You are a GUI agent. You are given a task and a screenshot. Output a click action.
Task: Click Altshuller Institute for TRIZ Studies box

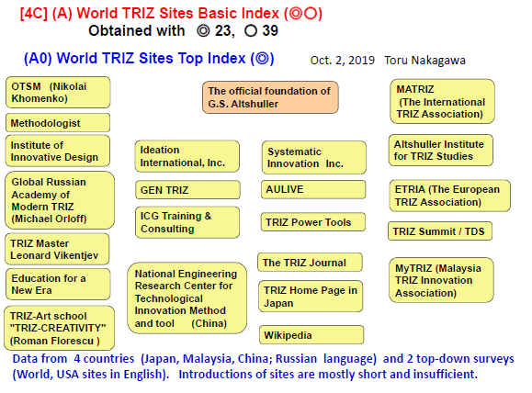click(441, 151)
